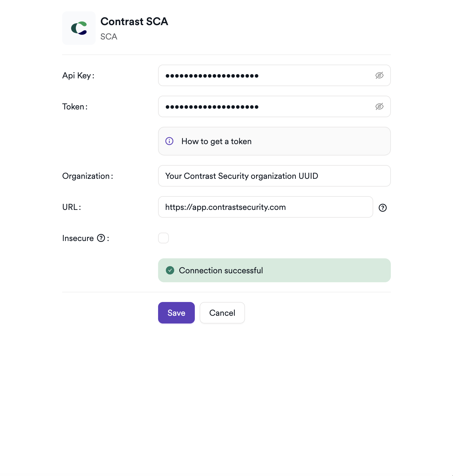
Task: Click the Organization field label
Action: pyautogui.click(x=86, y=176)
